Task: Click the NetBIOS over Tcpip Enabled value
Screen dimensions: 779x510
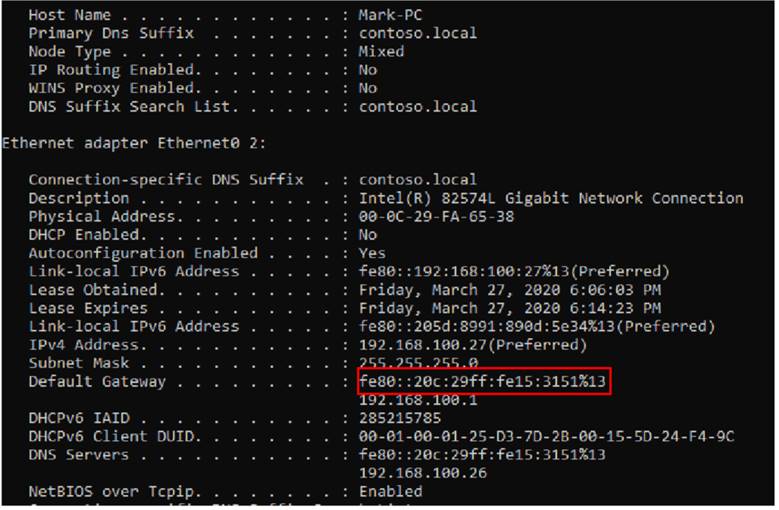Action: coord(390,492)
